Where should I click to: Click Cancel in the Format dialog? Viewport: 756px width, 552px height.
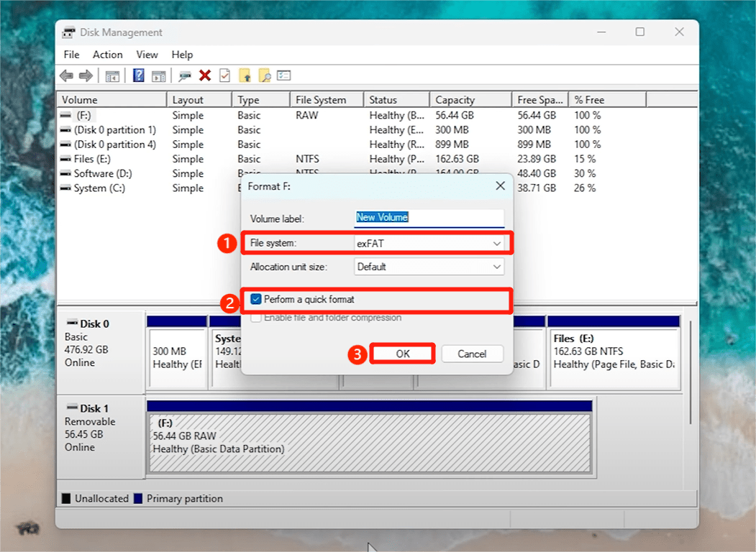click(x=472, y=354)
